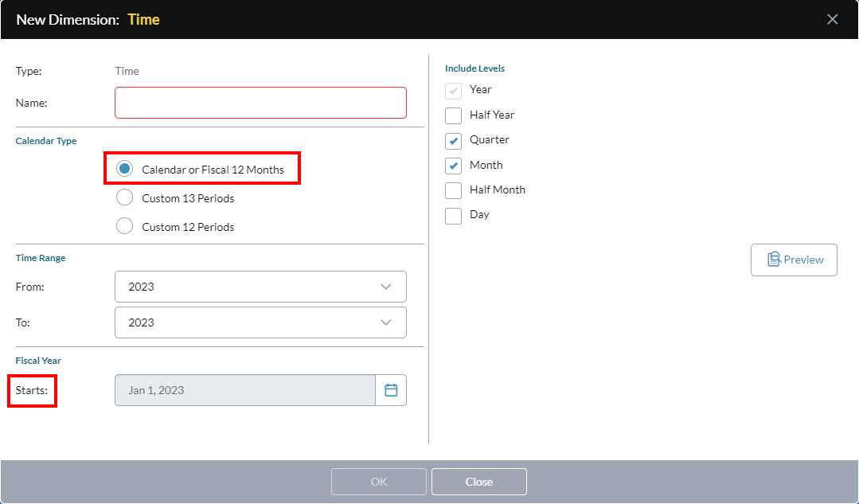Toggle the Year level checkbox
The width and height of the screenshot is (859, 504).
tap(453, 91)
